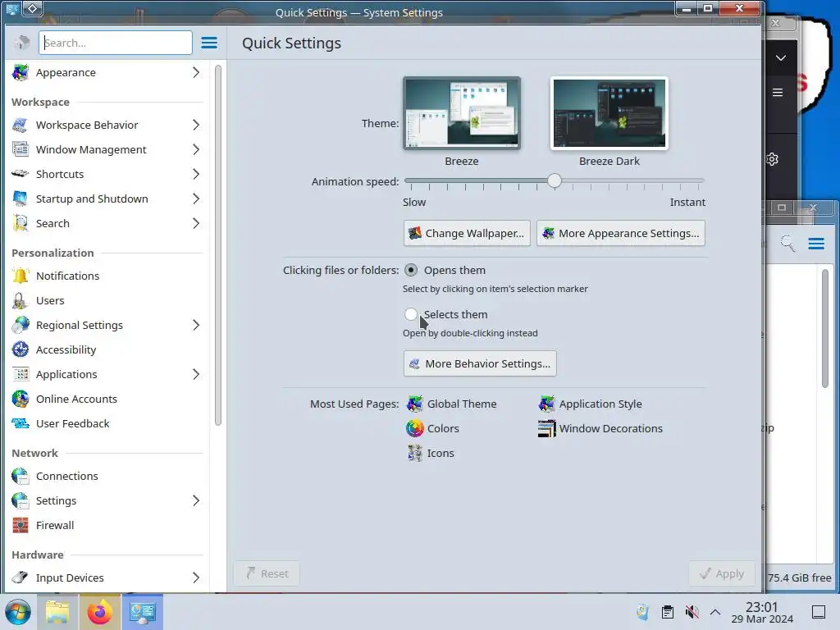Open the clipboard tray icon
Image resolution: width=840 pixels, height=630 pixels.
click(x=668, y=612)
